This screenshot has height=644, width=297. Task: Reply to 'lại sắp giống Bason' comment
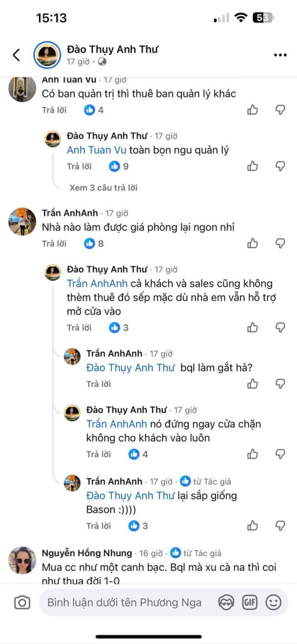tap(99, 525)
